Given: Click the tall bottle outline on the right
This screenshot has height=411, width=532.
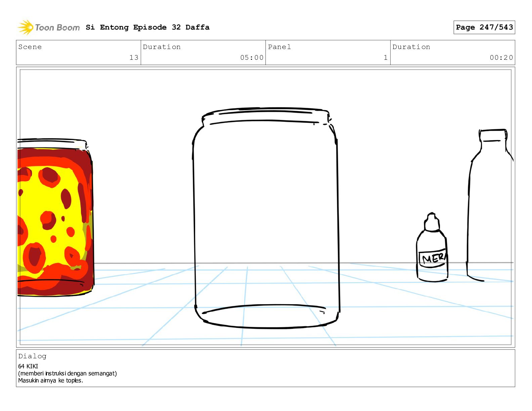Looking at the screenshot, I should click(490, 205).
